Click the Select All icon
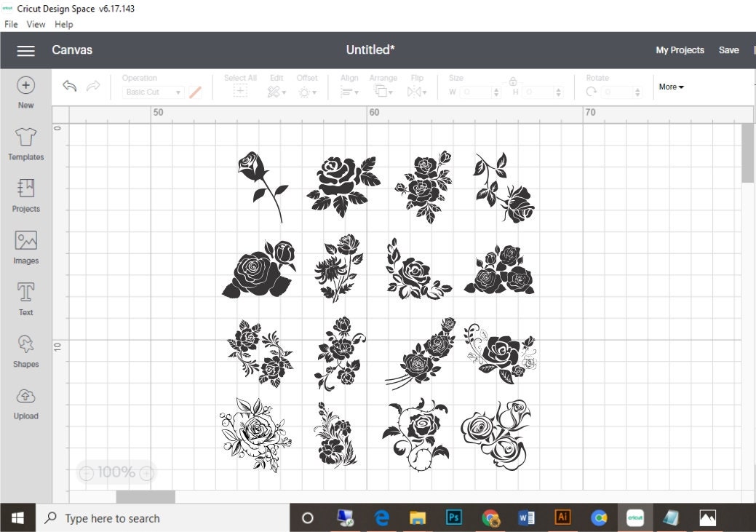756x532 pixels. (240, 91)
